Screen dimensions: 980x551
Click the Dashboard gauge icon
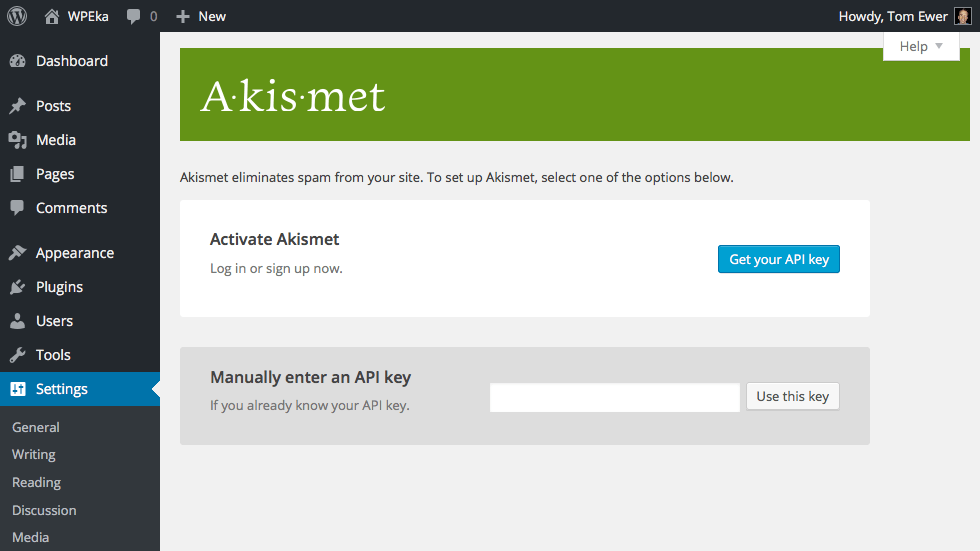point(17,61)
